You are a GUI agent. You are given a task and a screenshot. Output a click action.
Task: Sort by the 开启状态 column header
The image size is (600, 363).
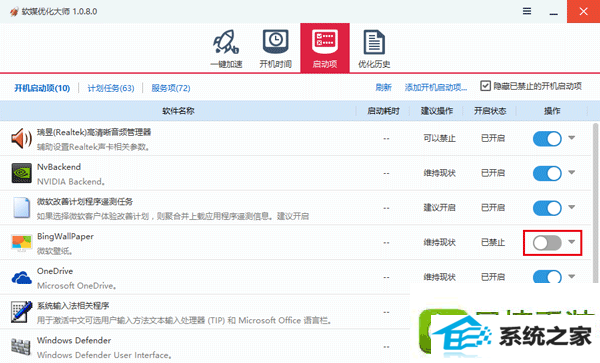click(x=490, y=111)
